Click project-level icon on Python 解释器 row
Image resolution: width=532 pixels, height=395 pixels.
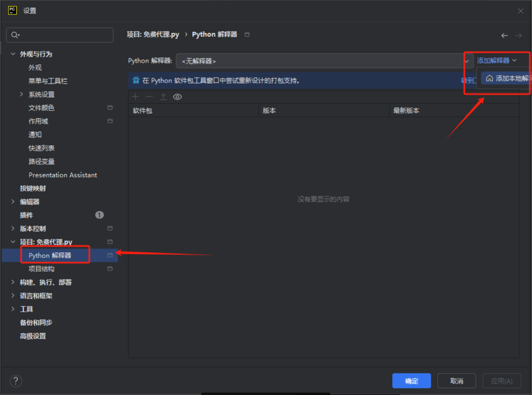(110, 255)
